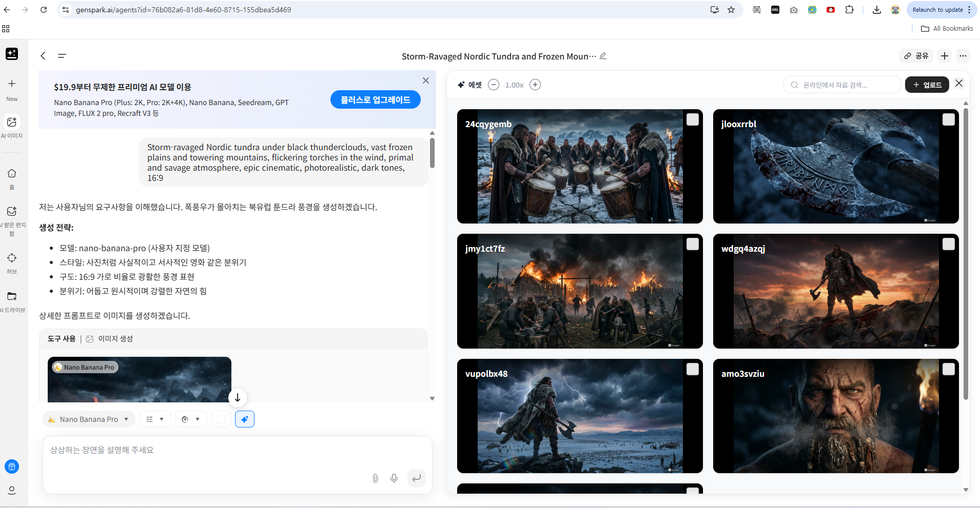Click the blue gift icon in sidebar
The width and height of the screenshot is (980, 508).
pyautogui.click(x=12, y=466)
